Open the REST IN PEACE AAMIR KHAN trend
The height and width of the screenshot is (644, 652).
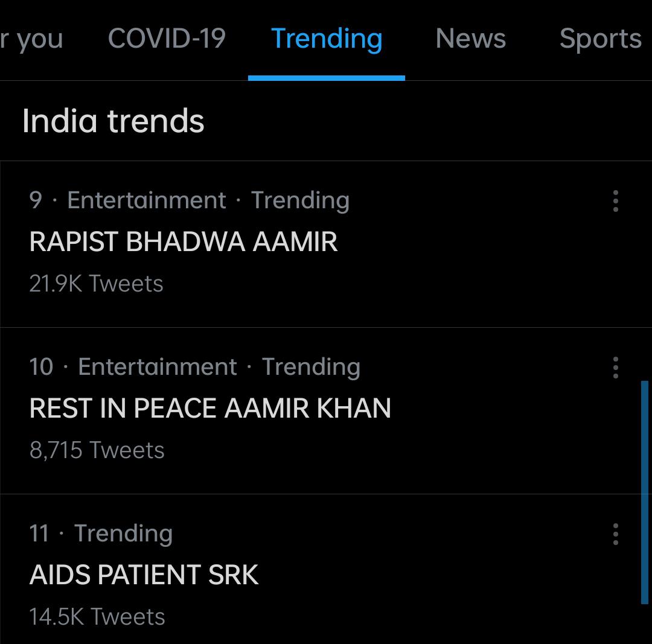pyautogui.click(x=210, y=408)
